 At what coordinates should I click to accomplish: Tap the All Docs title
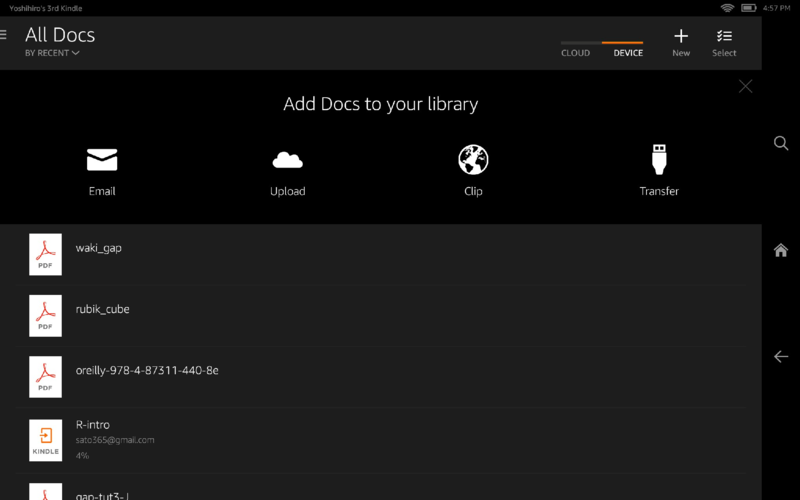point(60,35)
